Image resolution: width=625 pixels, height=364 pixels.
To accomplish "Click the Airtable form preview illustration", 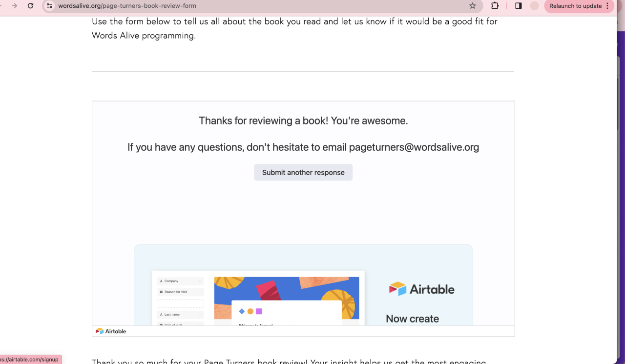I will tap(287, 298).
